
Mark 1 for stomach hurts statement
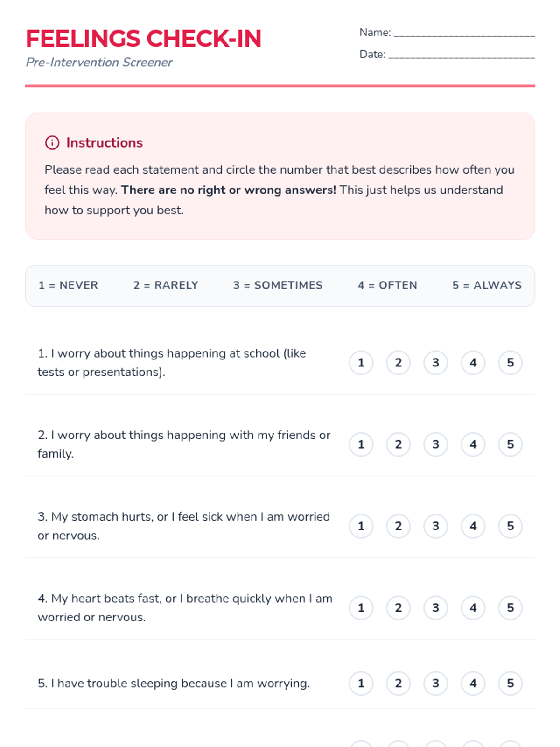point(361,526)
